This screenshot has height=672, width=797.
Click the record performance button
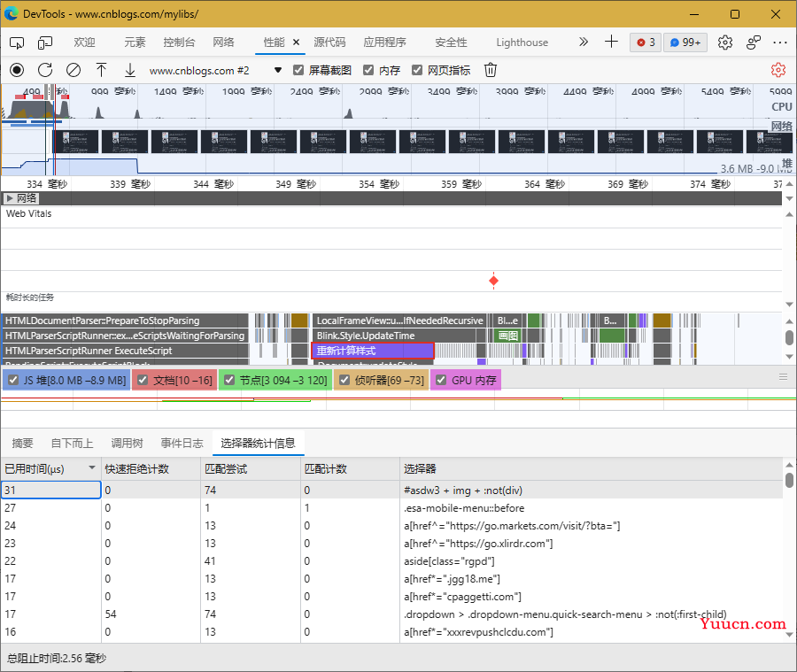pyautogui.click(x=17, y=70)
